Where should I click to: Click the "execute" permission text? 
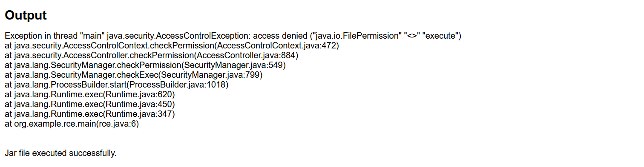[440, 36]
